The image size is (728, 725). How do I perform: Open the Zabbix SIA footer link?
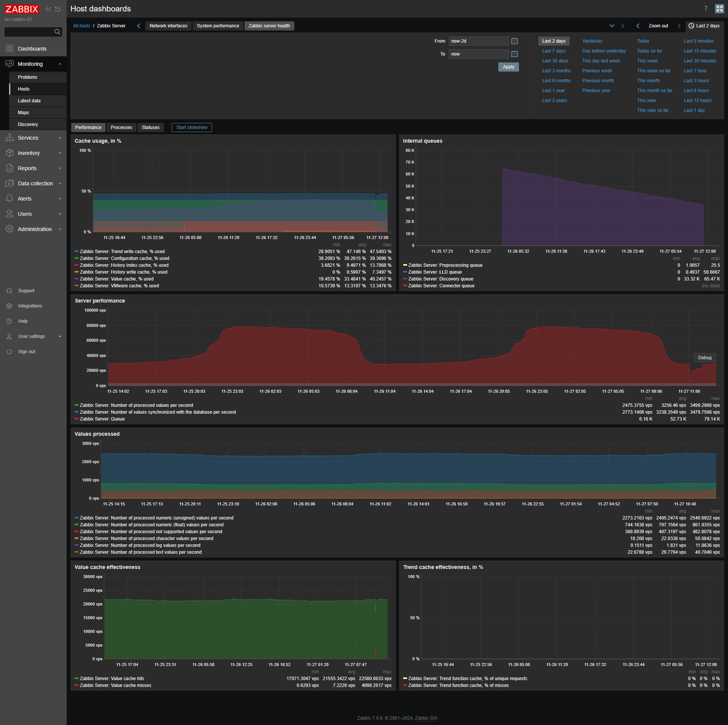[426, 718]
